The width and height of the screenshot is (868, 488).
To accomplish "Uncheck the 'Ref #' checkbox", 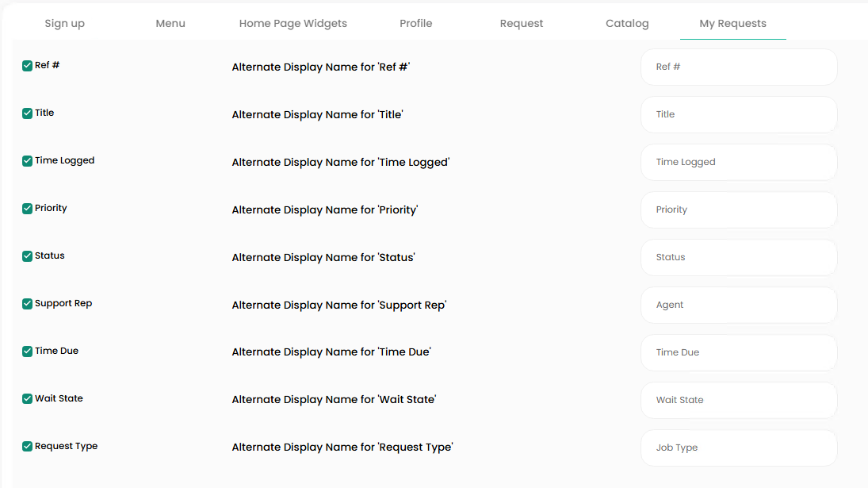I will tap(28, 66).
